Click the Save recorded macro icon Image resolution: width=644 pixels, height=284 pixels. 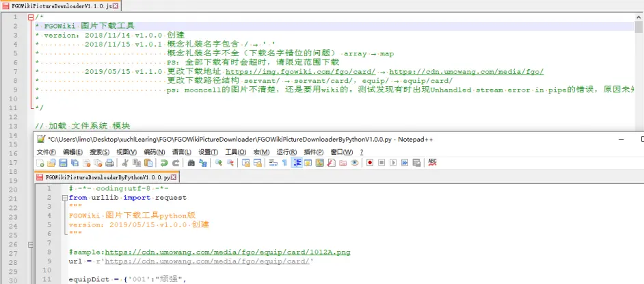417,163
